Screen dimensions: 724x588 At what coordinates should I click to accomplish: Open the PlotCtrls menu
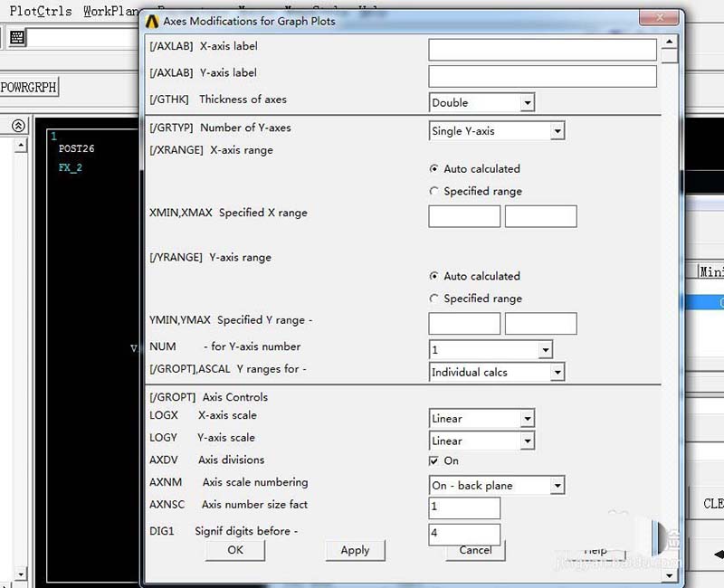tap(41, 11)
